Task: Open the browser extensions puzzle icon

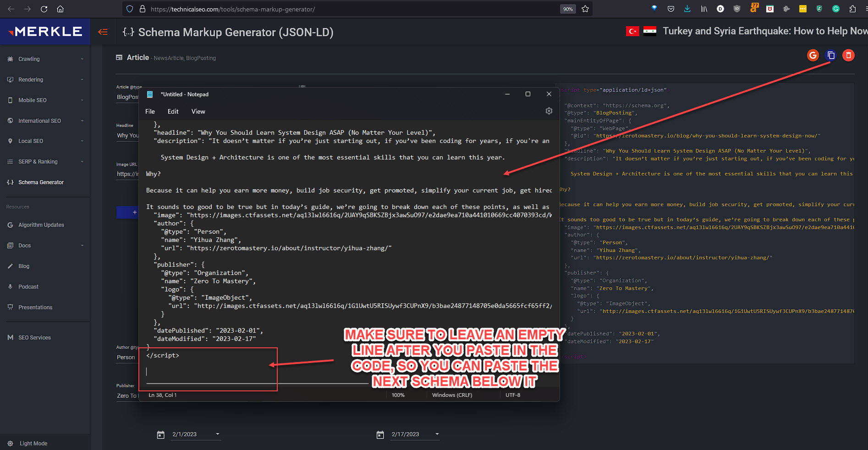Action: tap(852, 9)
